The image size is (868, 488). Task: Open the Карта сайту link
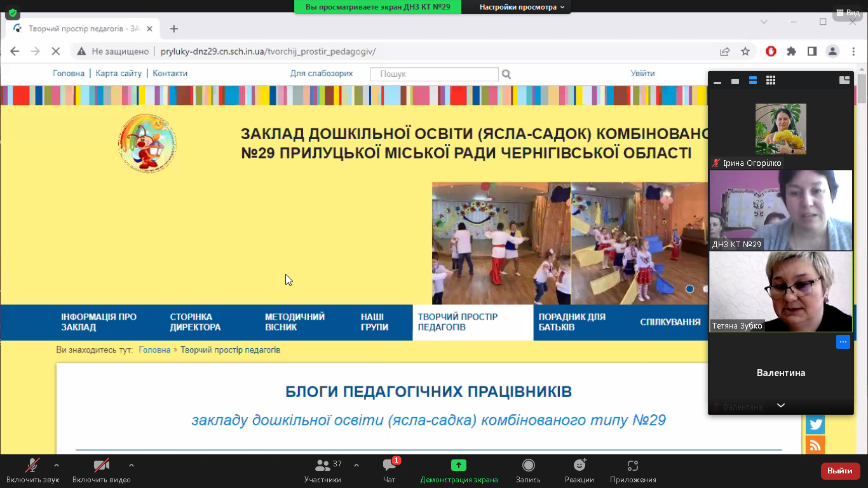[x=119, y=74]
